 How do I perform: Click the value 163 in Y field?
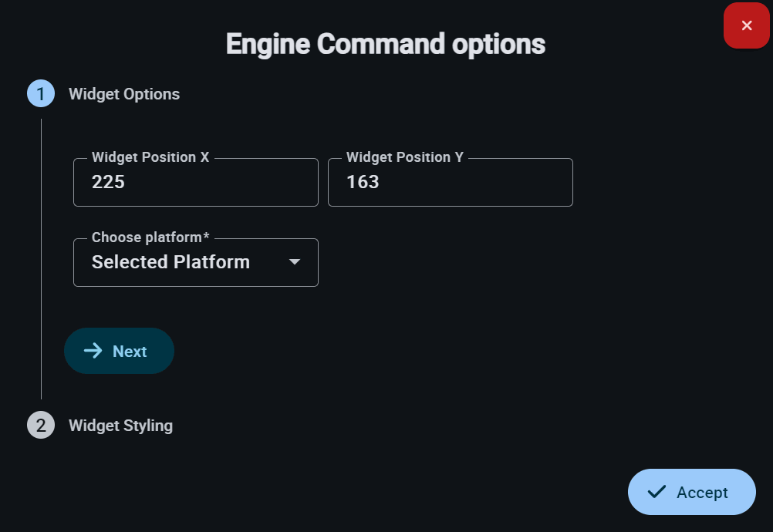pos(363,183)
